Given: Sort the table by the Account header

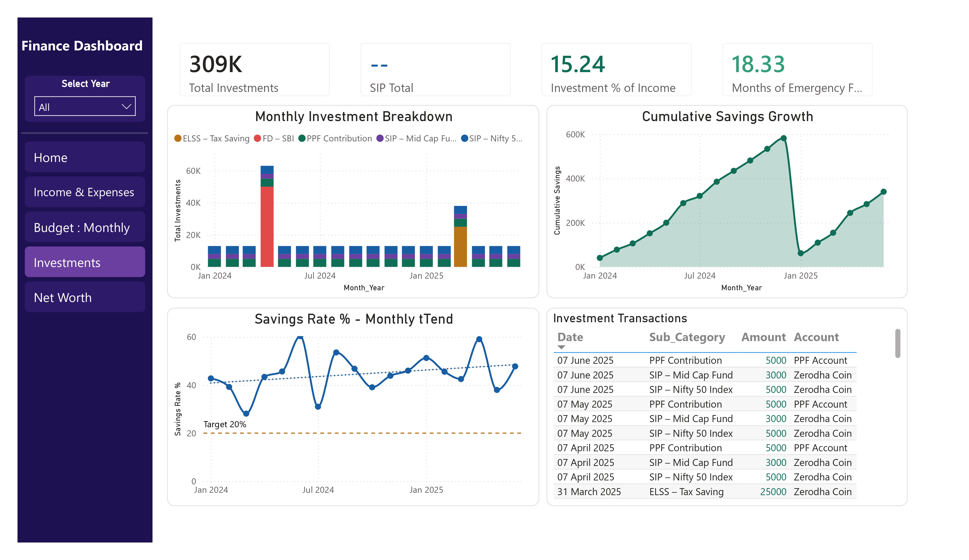Looking at the screenshot, I should pos(816,337).
